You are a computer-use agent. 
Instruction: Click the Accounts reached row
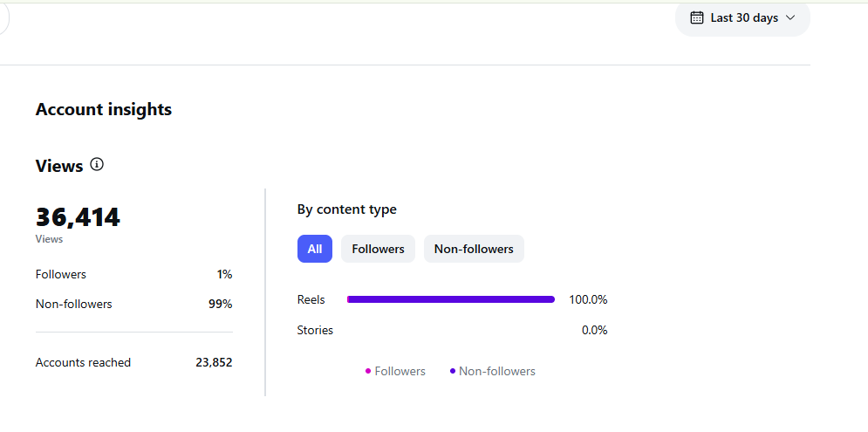(x=134, y=363)
